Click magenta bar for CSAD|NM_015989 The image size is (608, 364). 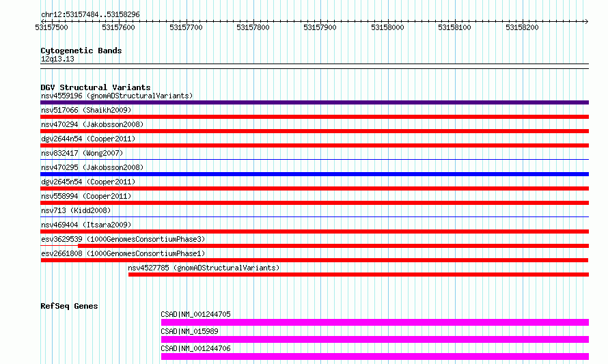click(x=375, y=339)
